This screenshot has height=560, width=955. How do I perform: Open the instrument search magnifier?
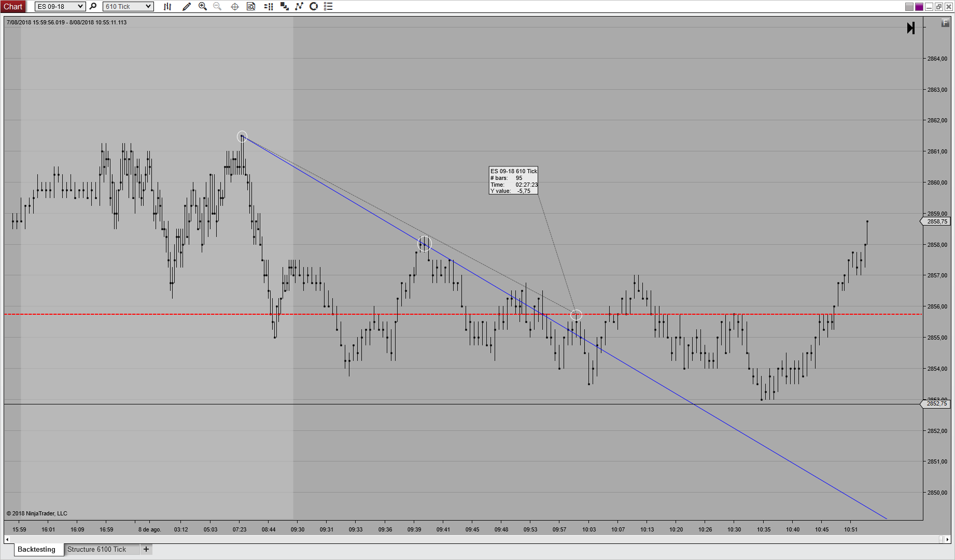tap(93, 6)
